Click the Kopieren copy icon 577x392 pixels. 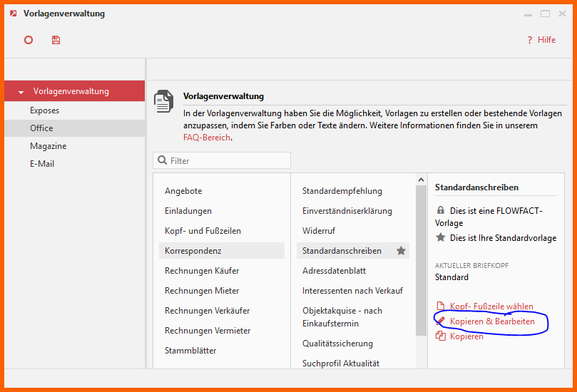pyautogui.click(x=441, y=336)
